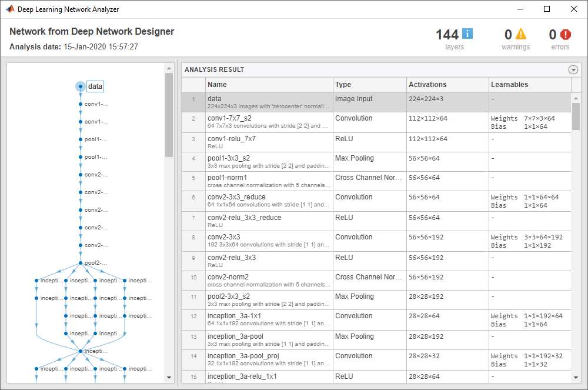Click the ANALYSIS RESULT panel title
Image resolution: width=588 pixels, height=390 pixels.
(x=214, y=70)
